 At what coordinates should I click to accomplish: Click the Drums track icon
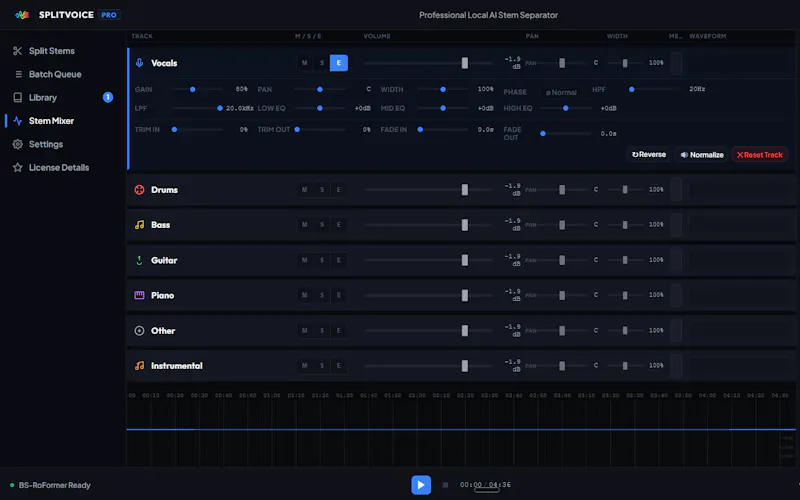coord(139,190)
